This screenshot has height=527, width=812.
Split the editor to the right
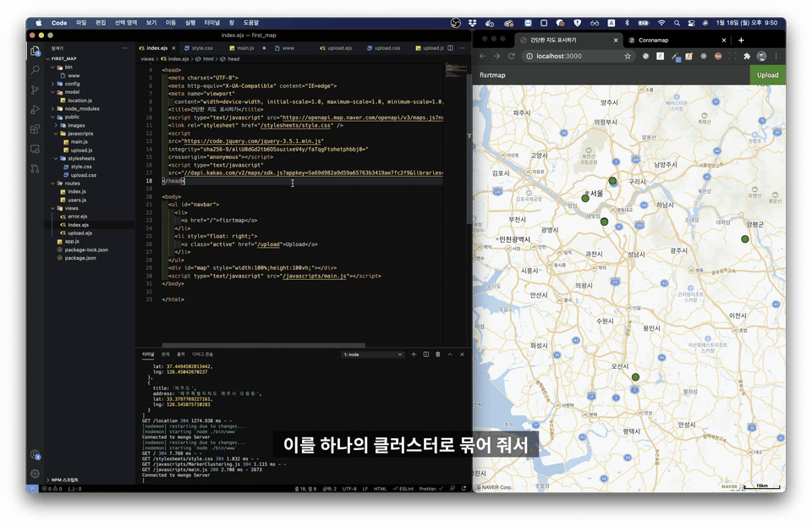(x=451, y=48)
